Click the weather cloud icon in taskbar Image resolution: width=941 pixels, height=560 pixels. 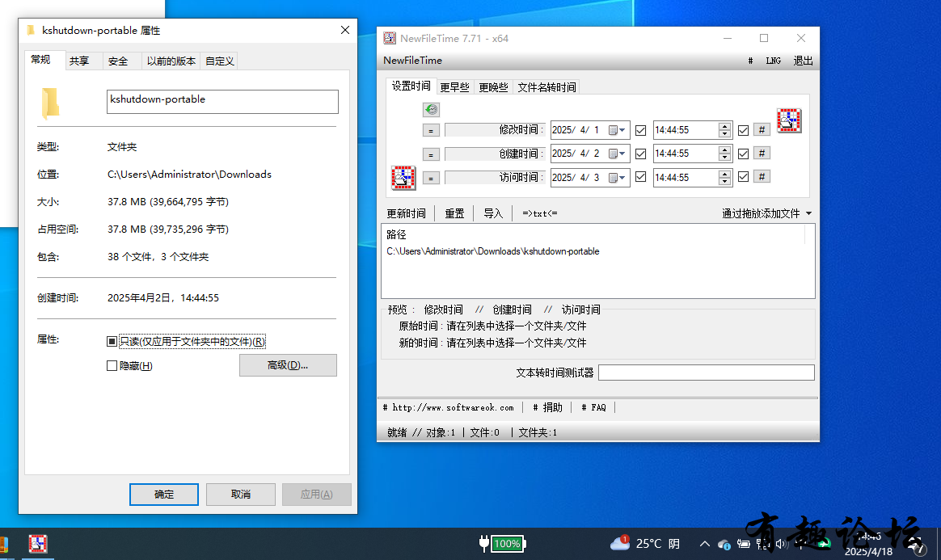618,543
